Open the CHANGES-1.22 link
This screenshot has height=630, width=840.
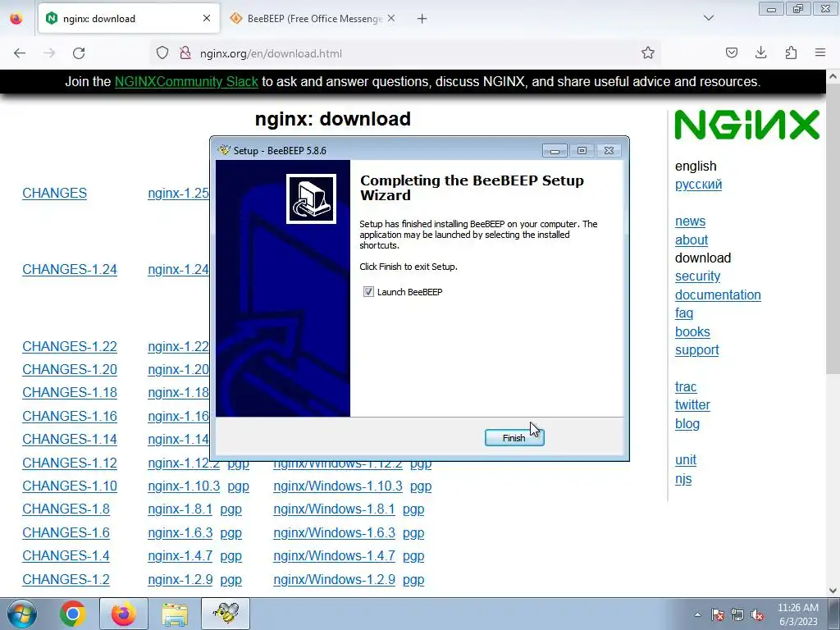coord(70,347)
